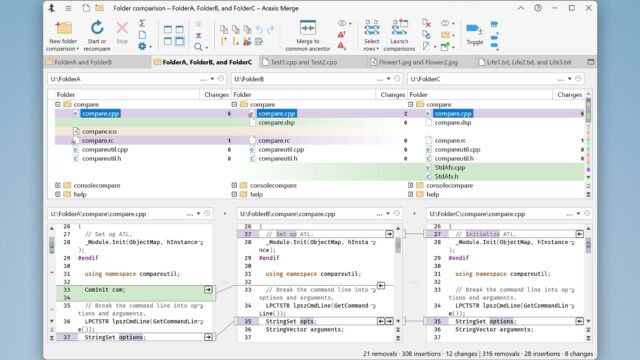Click browse ellipsis for U:\FolderB
This screenshot has width=640, height=360.
click(x=380, y=79)
